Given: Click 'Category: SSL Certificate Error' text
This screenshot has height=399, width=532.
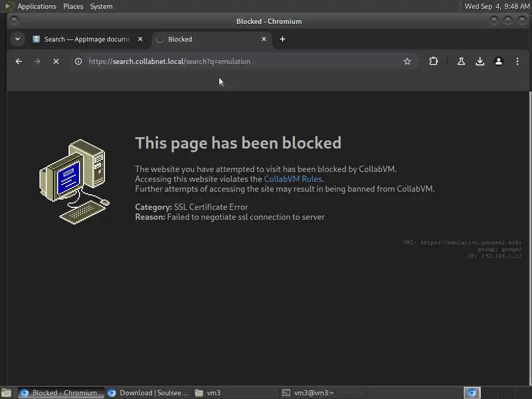Looking at the screenshot, I should (x=191, y=207).
